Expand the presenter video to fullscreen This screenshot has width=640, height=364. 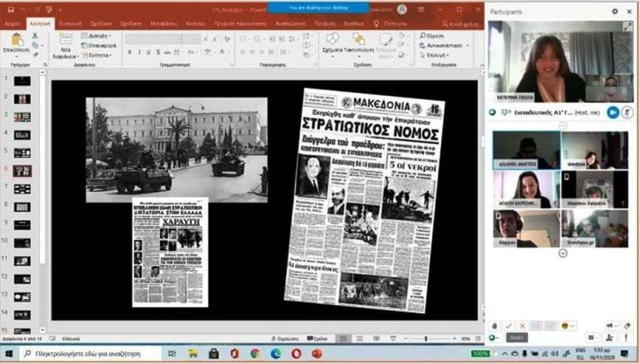[x=627, y=26]
